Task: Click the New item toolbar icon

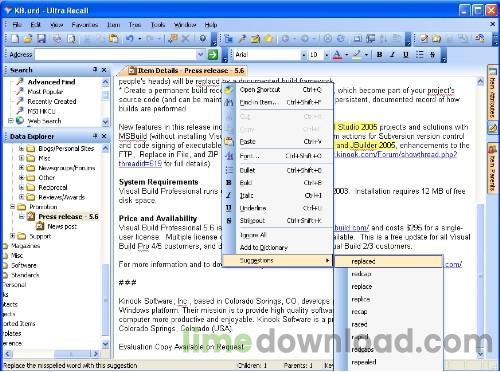Action: pyautogui.click(x=15, y=39)
